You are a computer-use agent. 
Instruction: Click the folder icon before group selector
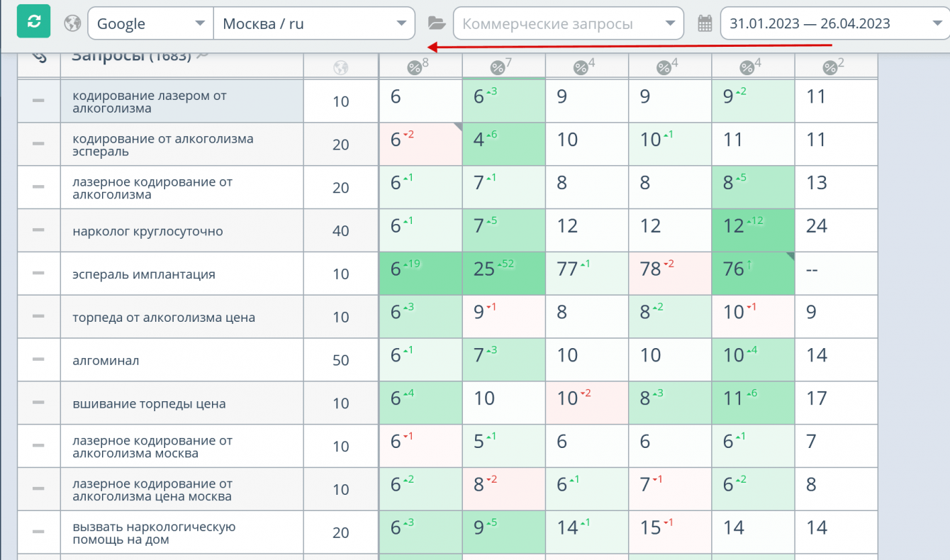click(x=437, y=23)
